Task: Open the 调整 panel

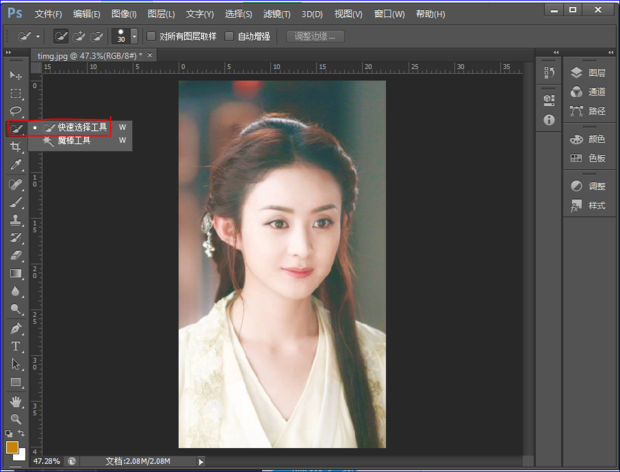Action: [x=588, y=186]
